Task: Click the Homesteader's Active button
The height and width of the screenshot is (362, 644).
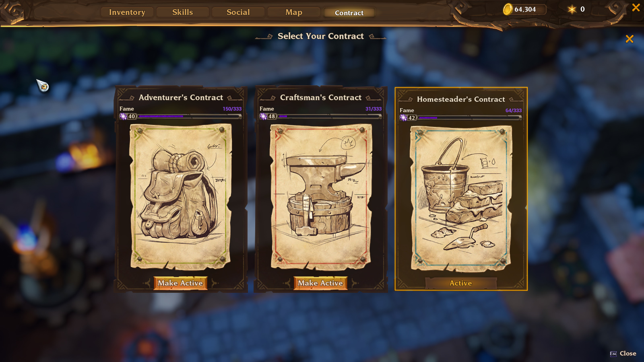Action: tap(461, 283)
